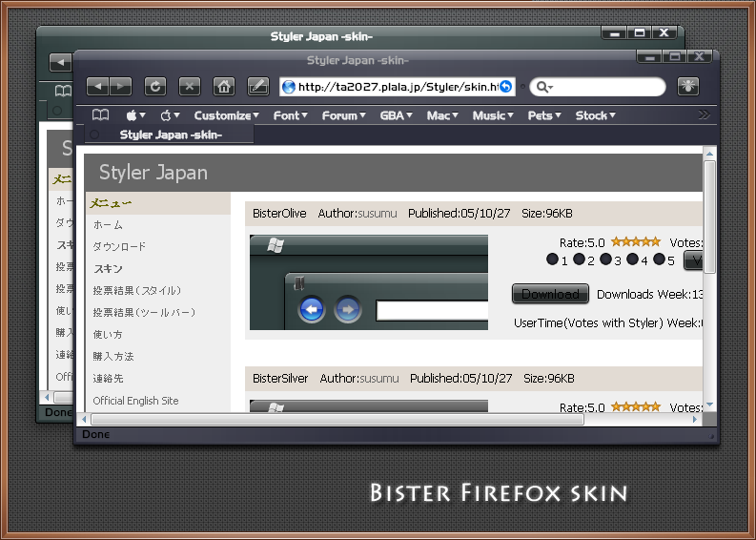
Task: Show more bookmarks with the double chevron
Action: point(704,114)
